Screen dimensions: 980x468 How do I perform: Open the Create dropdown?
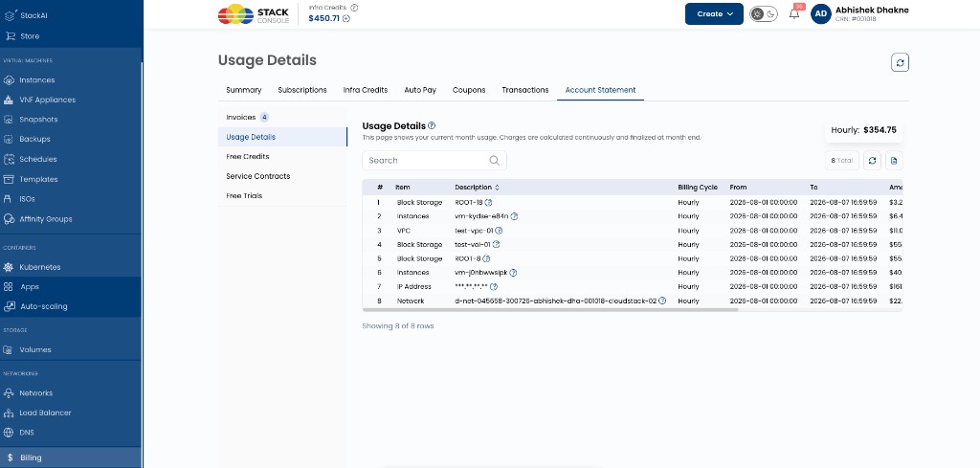coord(714,13)
